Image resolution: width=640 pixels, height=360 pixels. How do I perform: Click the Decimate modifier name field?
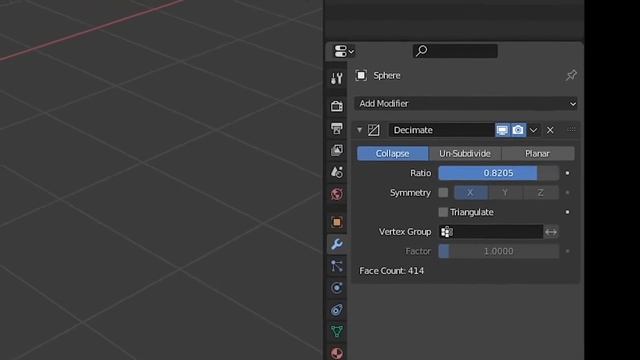[441, 130]
